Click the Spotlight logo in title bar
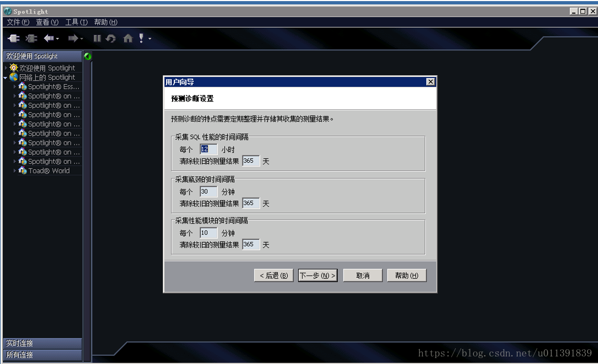Screen dimensions: 598x364 (8, 11)
